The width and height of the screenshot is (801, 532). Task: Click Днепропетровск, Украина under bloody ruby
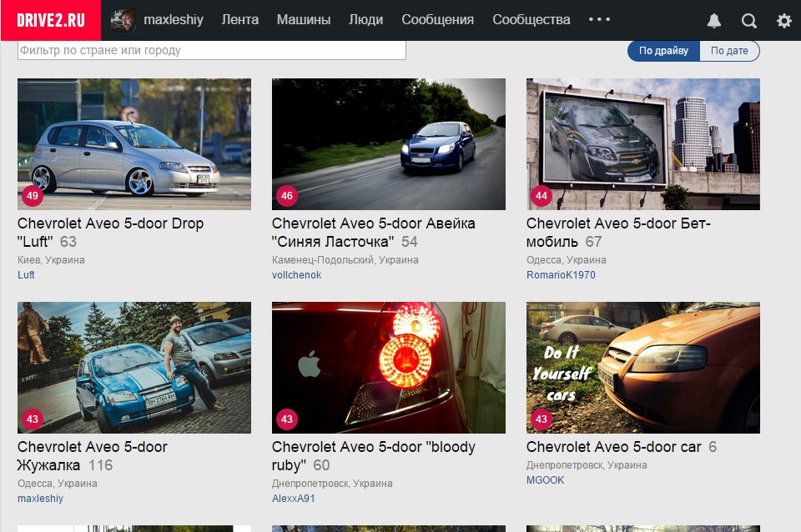point(332,484)
